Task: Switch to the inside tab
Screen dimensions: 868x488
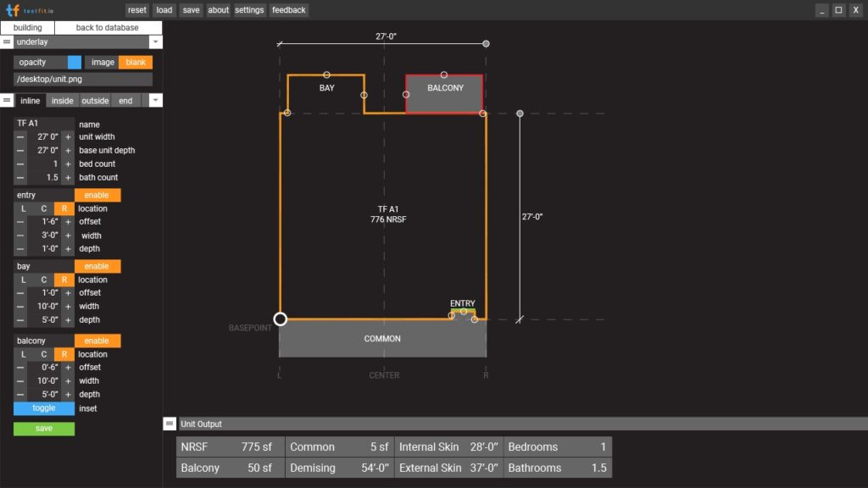Action: [x=61, y=100]
